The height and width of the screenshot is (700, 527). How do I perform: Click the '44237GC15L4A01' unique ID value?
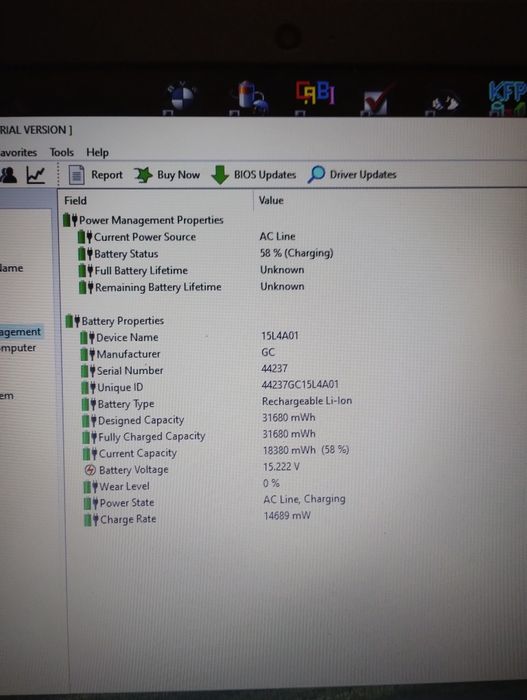click(x=300, y=384)
